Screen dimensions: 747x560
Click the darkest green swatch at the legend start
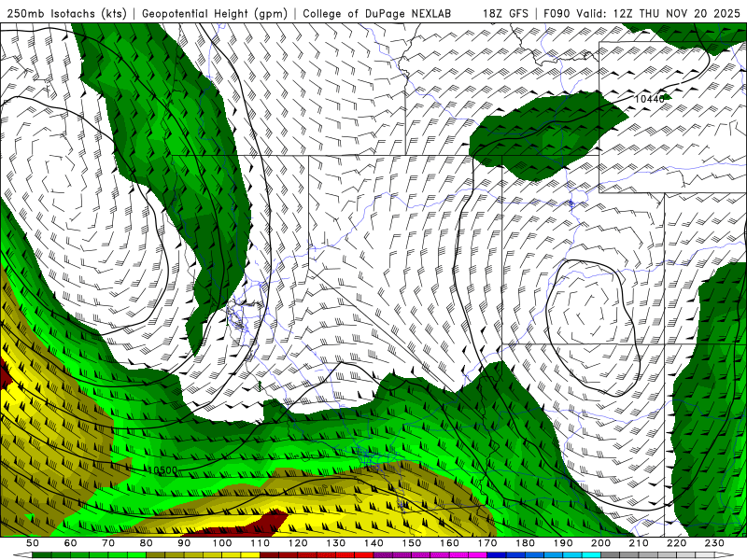point(41,555)
